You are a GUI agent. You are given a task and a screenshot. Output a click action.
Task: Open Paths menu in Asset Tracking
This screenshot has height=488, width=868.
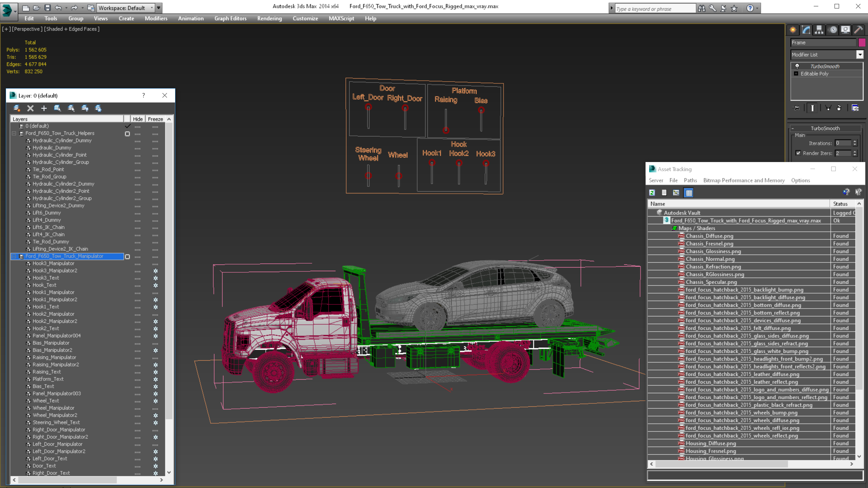(x=690, y=180)
